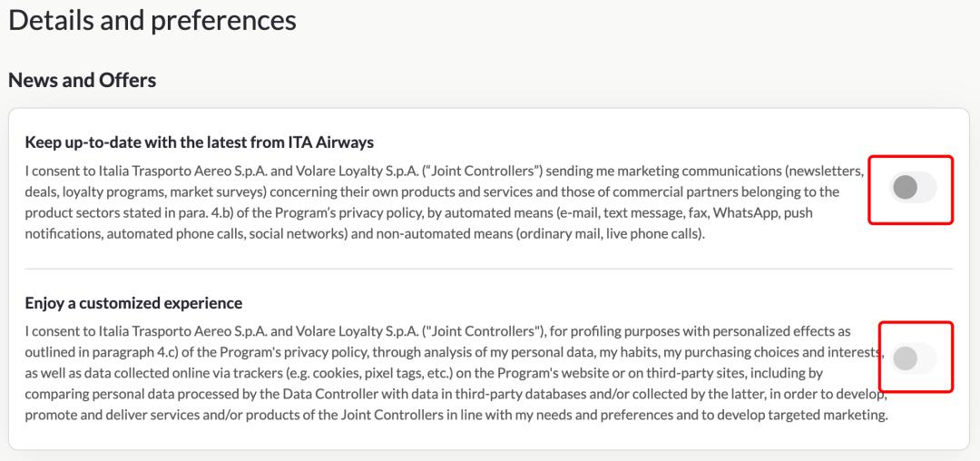Click the profiling purposes consent paragraph
This screenshot has height=461, width=980.
[456, 373]
